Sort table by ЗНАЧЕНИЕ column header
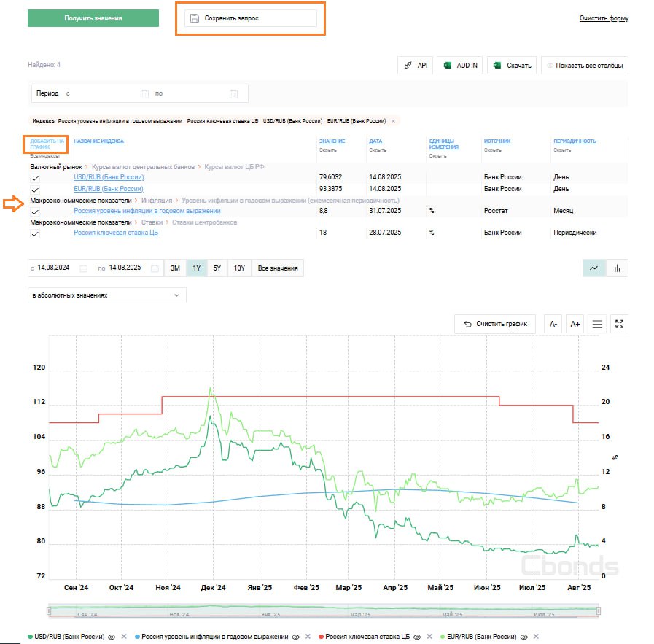Viewport: 654px width, 644px height. coord(332,141)
